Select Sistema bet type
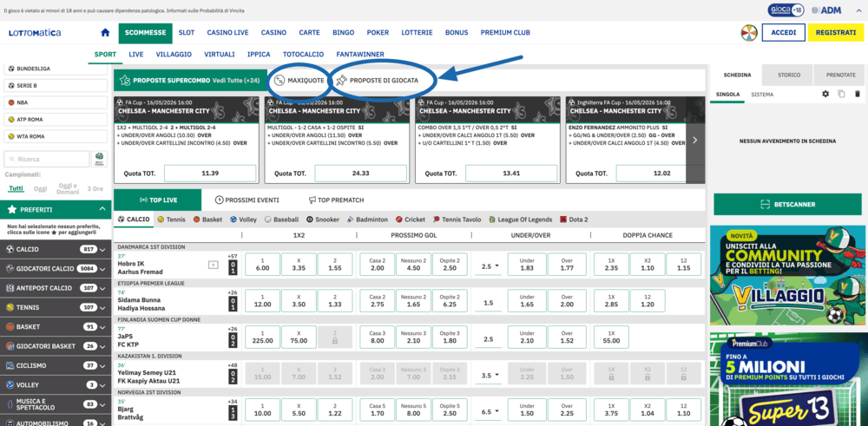Image resolution: width=868 pixels, height=426 pixels. point(762,95)
